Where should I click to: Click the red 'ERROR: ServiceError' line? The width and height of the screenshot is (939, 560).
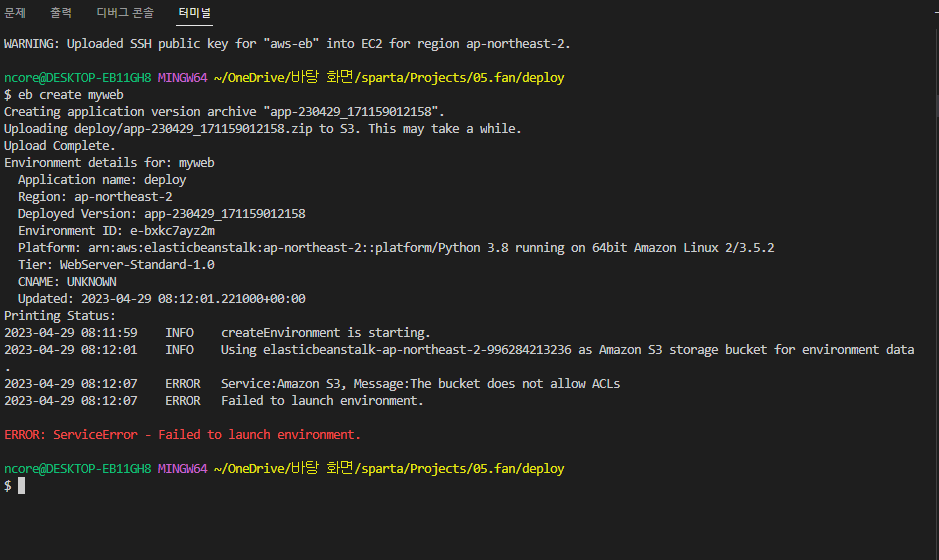[x=183, y=435]
